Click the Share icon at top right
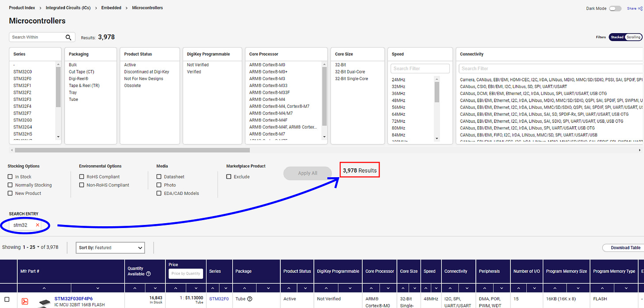644x308 pixels. pyautogui.click(x=640, y=8)
